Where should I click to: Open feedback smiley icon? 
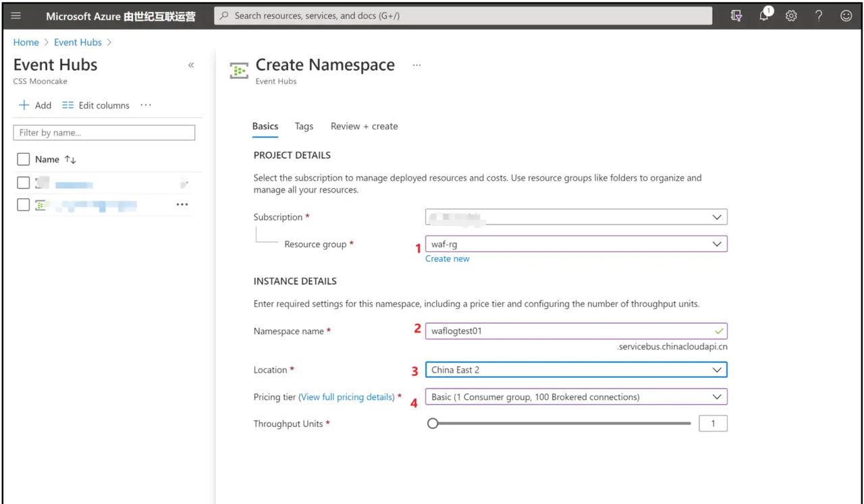[846, 16]
